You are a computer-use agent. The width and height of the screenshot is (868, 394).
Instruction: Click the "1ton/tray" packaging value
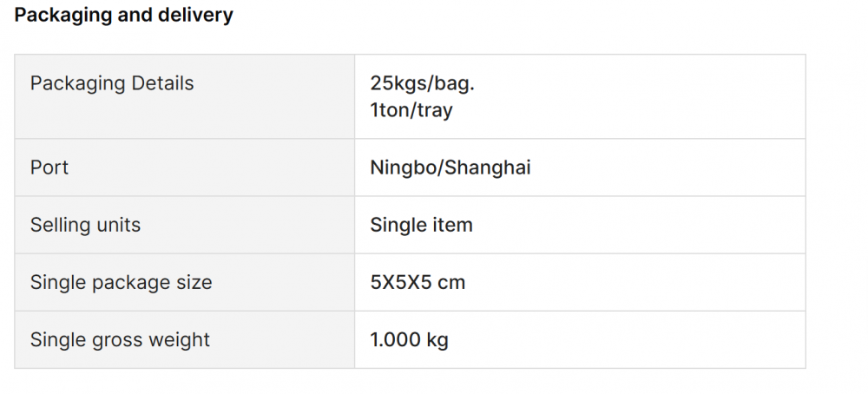point(411,110)
